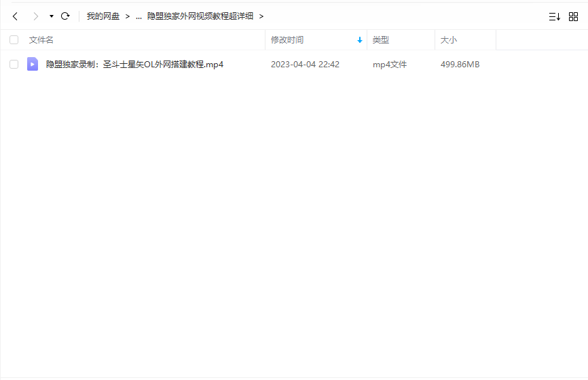Click the blue descending sort arrow
588x380 pixels.
pos(360,40)
